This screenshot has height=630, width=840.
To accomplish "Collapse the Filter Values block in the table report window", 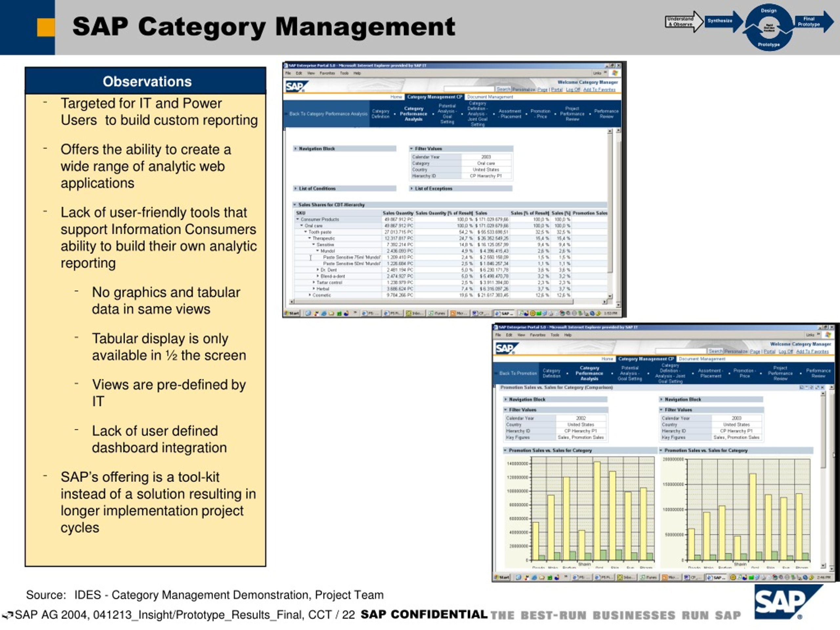I will (411, 149).
